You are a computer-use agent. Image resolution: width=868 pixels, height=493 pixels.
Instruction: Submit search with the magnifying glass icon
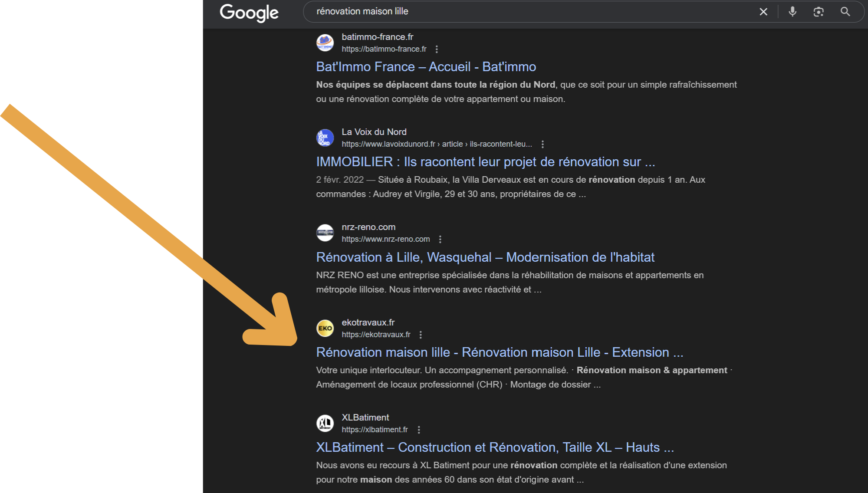tap(845, 12)
